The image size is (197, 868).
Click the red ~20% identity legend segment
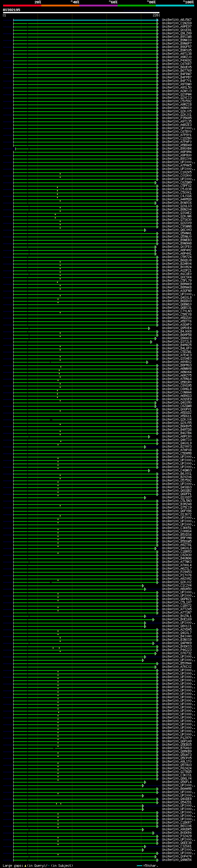coord(22,6)
